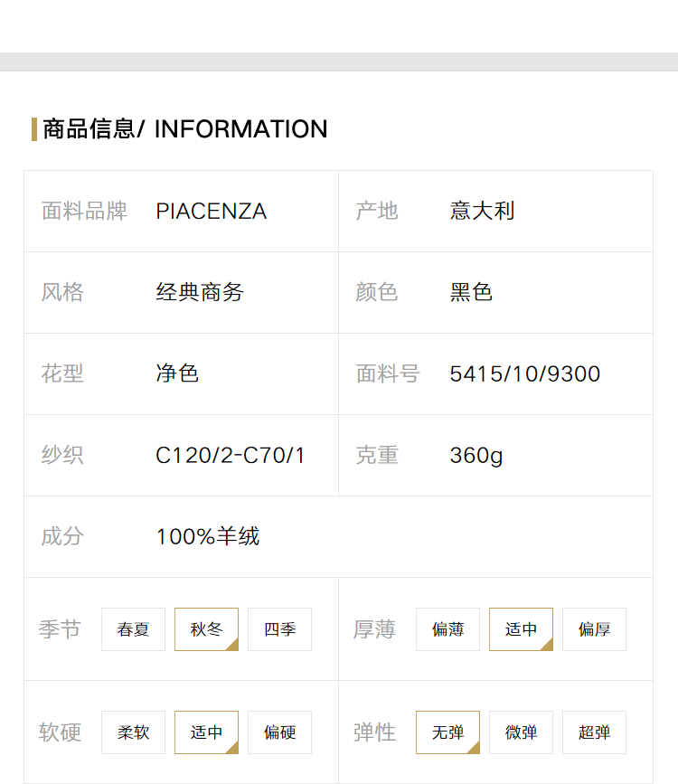Select the 超弹 elasticity option

(x=594, y=732)
